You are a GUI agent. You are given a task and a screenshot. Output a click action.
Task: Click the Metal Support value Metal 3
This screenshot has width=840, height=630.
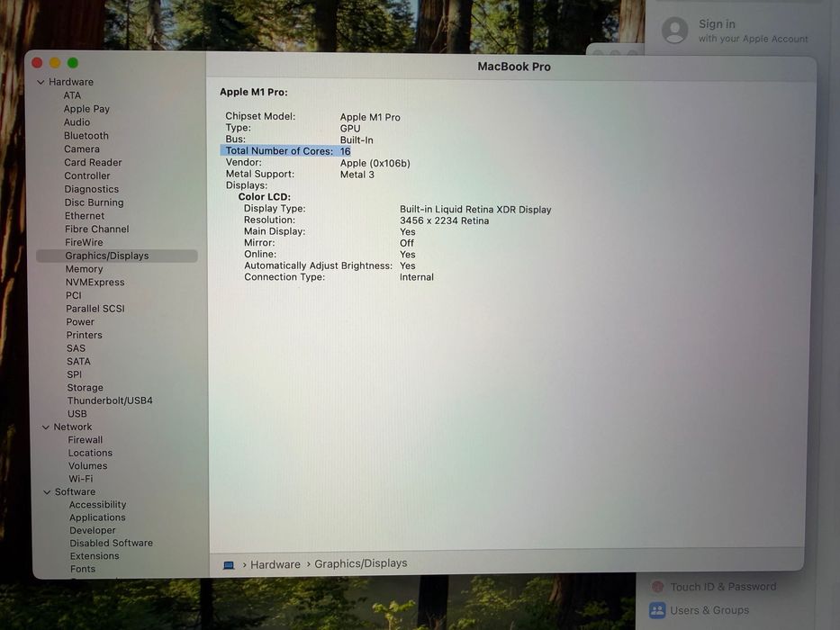[x=357, y=175]
